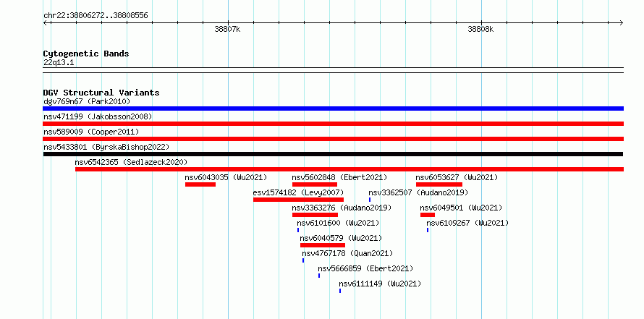
Task: Click the red nsv6049501 variant bar
Action: coord(428,215)
